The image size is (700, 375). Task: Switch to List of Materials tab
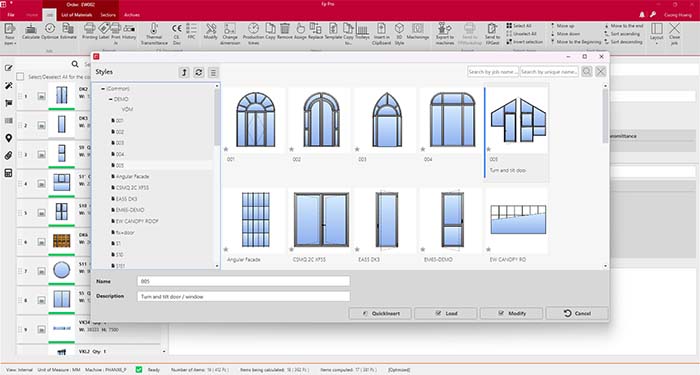point(77,15)
